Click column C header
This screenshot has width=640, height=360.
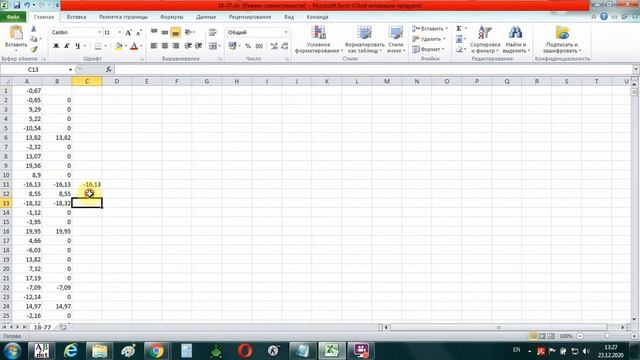[x=87, y=82]
